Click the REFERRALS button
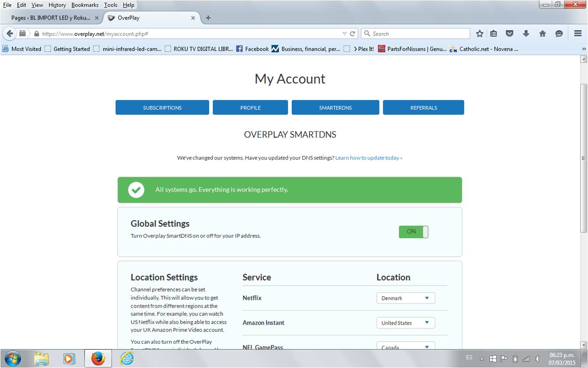The height and width of the screenshot is (368, 588). point(423,108)
